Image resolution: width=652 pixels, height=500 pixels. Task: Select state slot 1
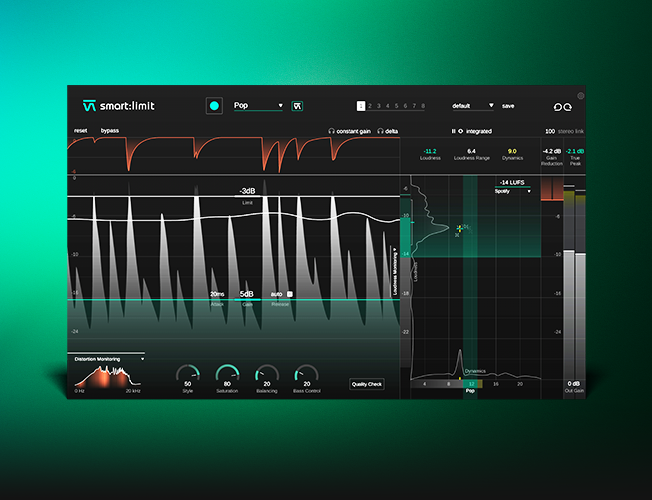[x=361, y=106]
